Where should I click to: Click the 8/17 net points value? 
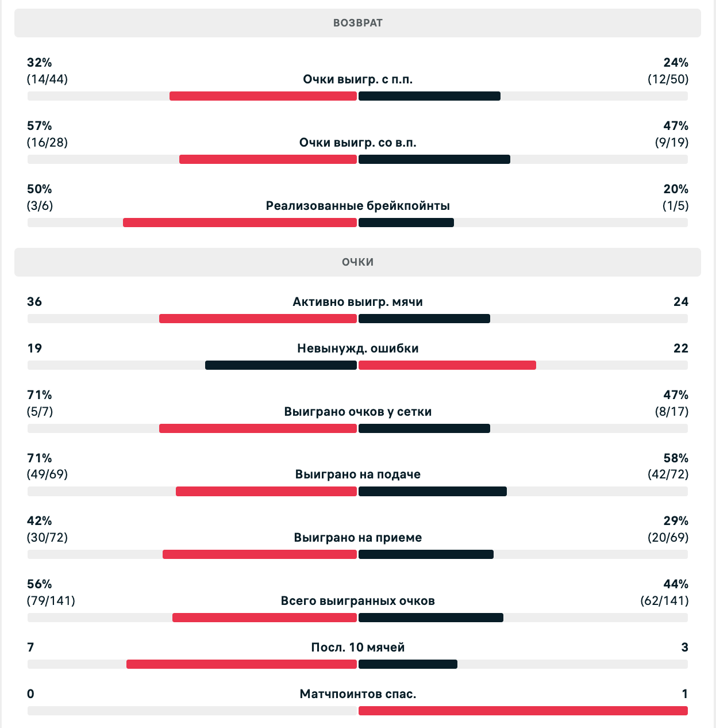(672, 412)
